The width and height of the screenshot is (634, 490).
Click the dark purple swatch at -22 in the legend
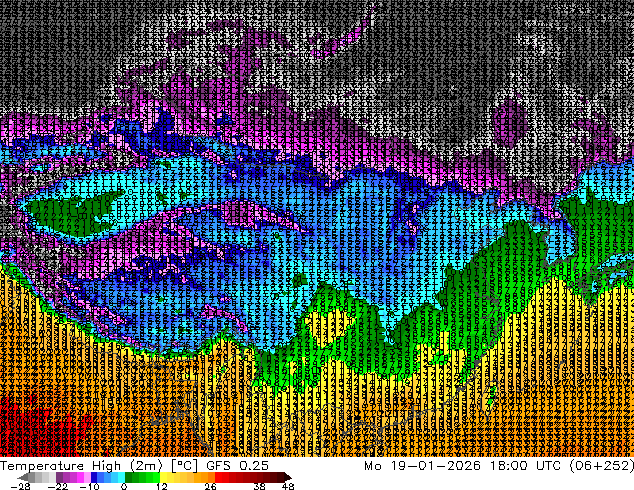click(x=59, y=477)
